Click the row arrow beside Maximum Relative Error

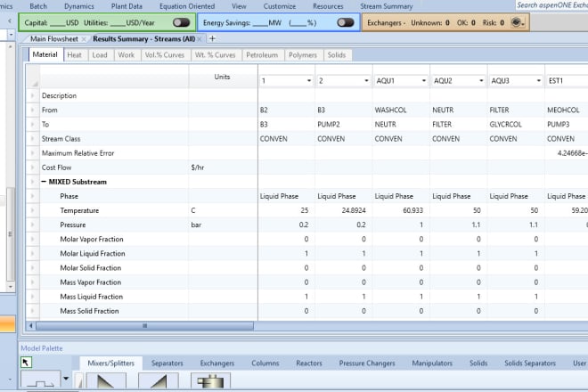(x=33, y=153)
